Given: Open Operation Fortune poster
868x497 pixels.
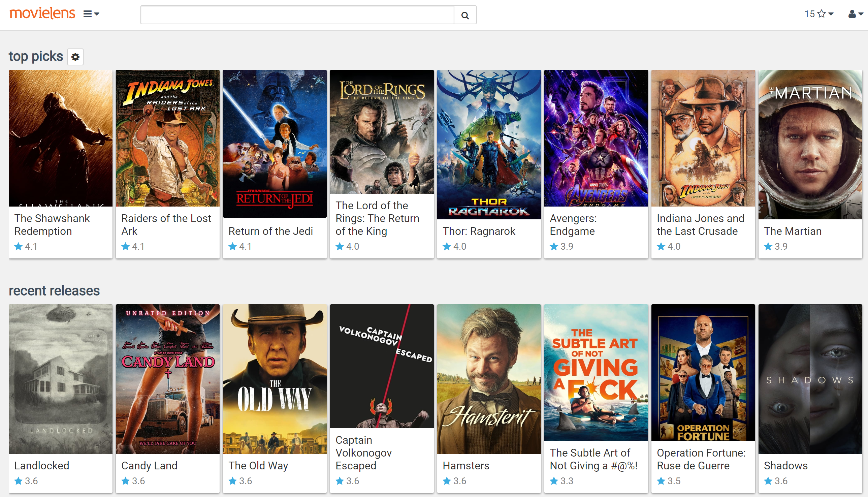Looking at the screenshot, I should (x=704, y=373).
